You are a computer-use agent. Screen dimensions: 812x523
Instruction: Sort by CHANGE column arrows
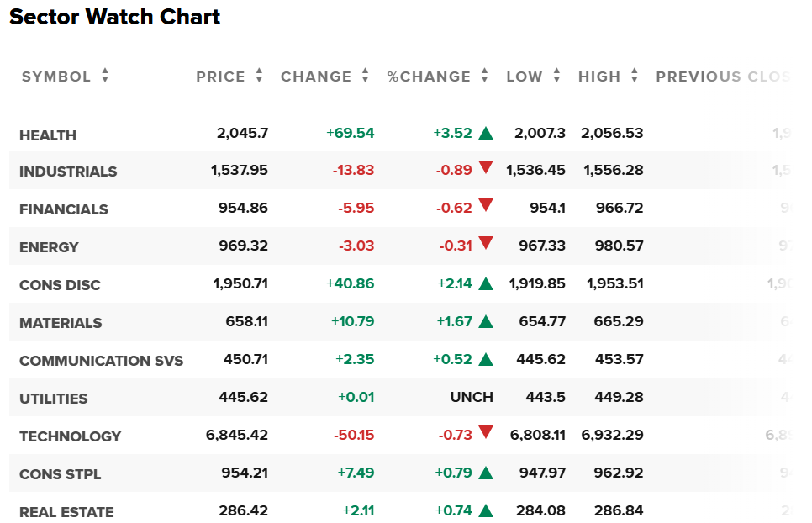(365, 76)
